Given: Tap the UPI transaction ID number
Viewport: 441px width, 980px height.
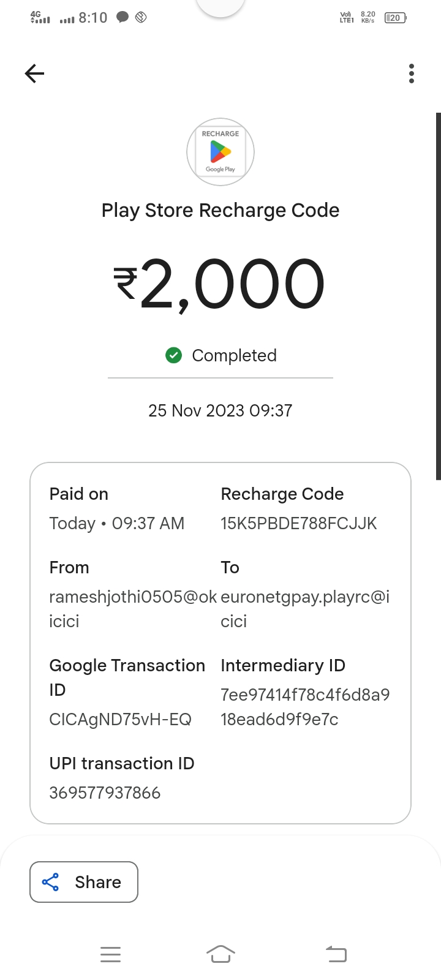Looking at the screenshot, I should 105,793.
